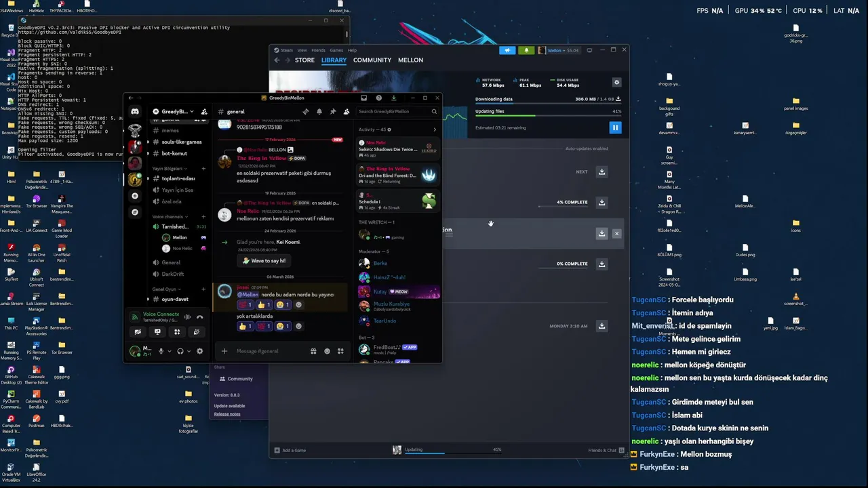Click Updating files progress bar in Steam

548,116
